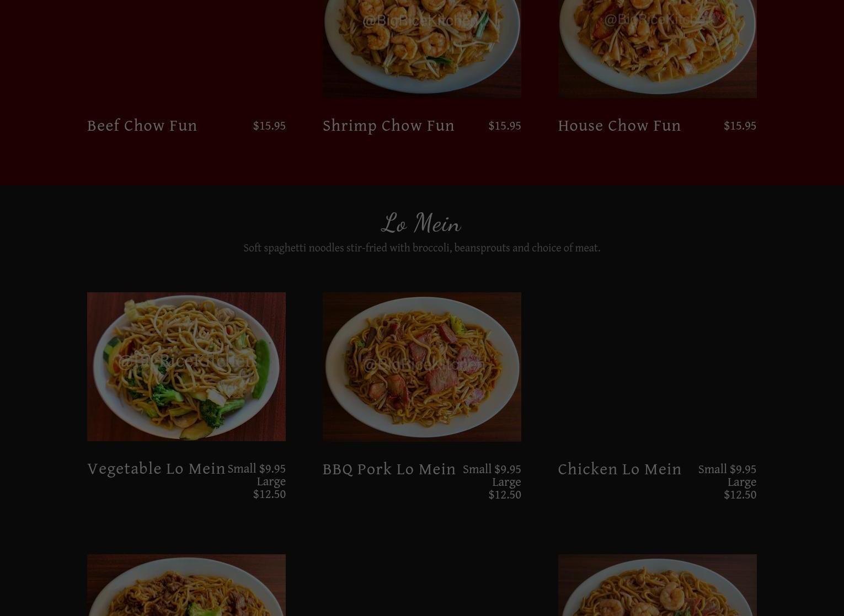This screenshot has height=616, width=844.
Task: Select the House Chow Fun title
Action: coord(619,126)
